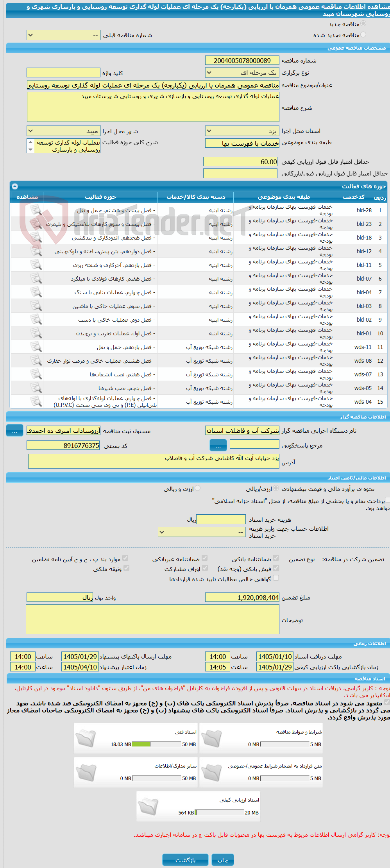The height and width of the screenshot is (868, 390).
Task: Select the مناقصه جدید radio button
Action: point(363,24)
